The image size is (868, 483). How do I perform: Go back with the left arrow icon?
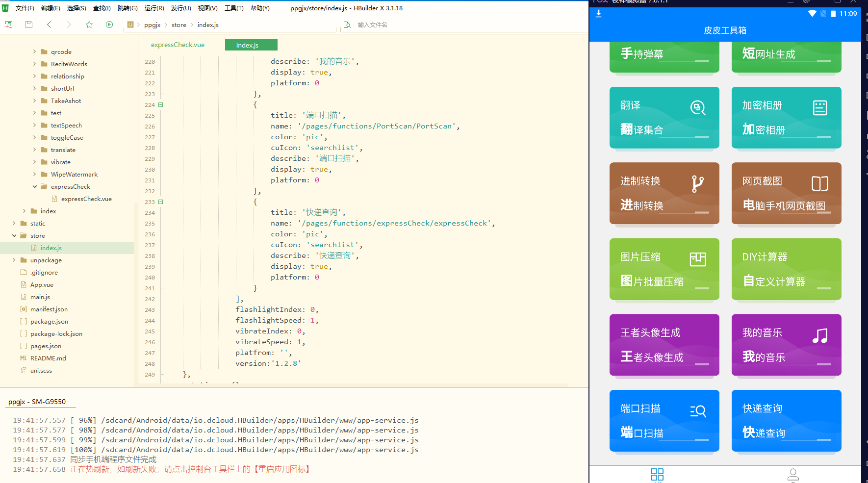[49, 25]
